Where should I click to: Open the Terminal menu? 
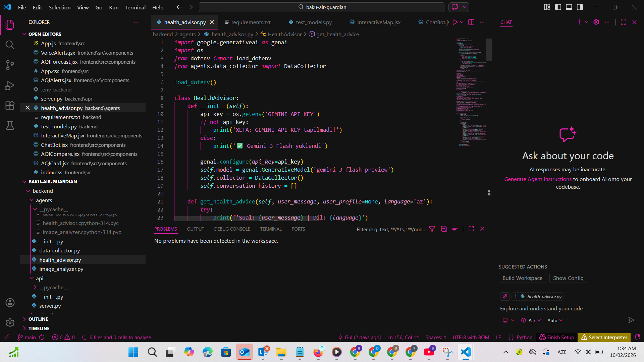[x=135, y=7]
